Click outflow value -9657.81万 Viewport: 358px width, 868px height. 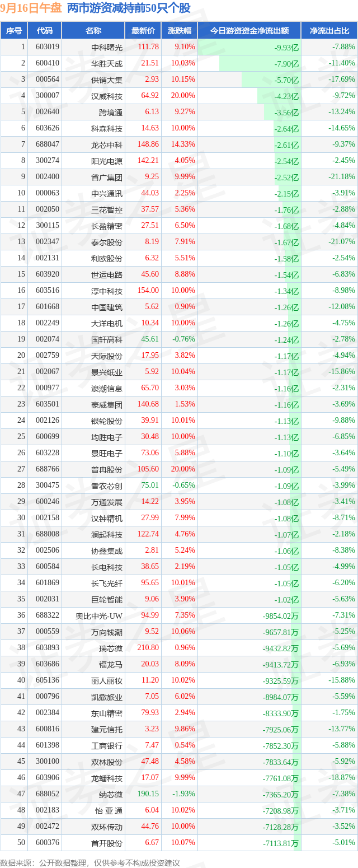point(281,632)
